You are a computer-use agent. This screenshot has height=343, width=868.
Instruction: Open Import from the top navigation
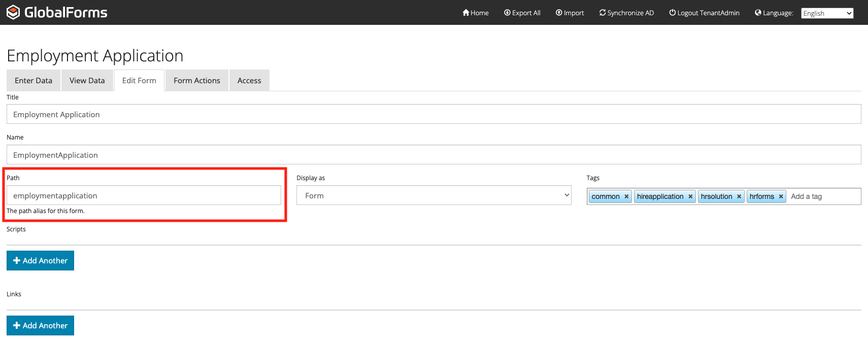570,13
